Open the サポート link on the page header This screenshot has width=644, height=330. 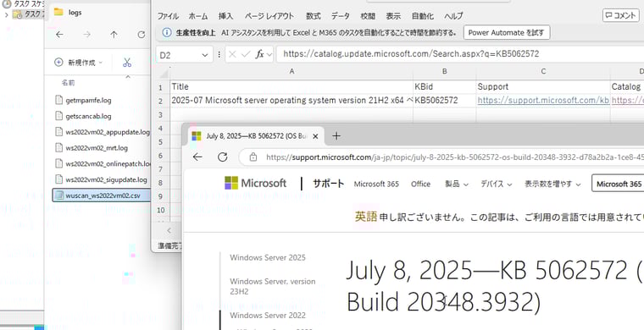point(328,184)
